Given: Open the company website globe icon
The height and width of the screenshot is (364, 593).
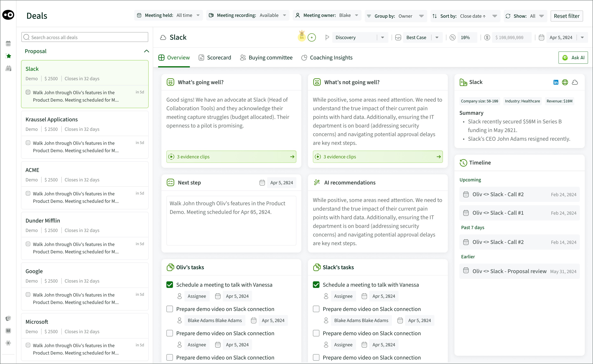Looking at the screenshot, I should tap(565, 82).
